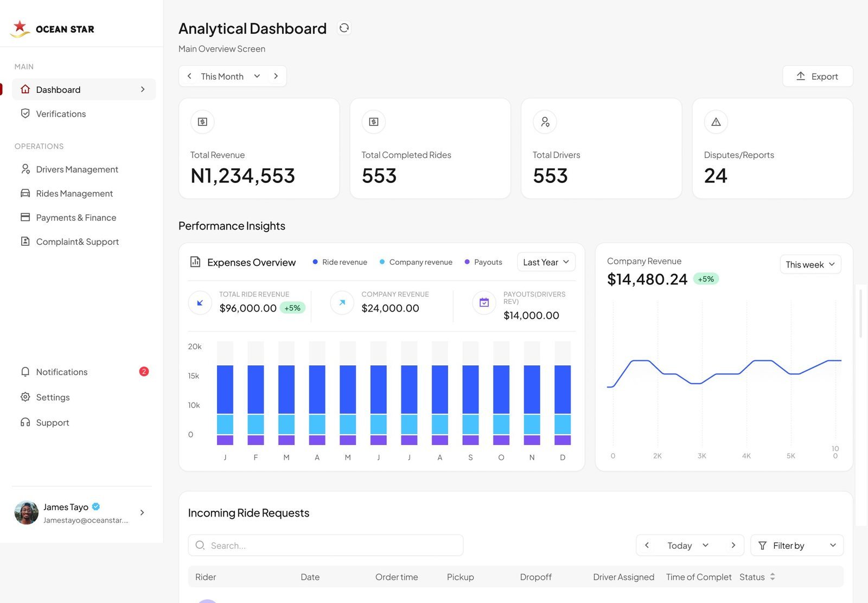Image resolution: width=868 pixels, height=603 pixels.
Task: Click the Rides Management car icon
Action: 25,193
